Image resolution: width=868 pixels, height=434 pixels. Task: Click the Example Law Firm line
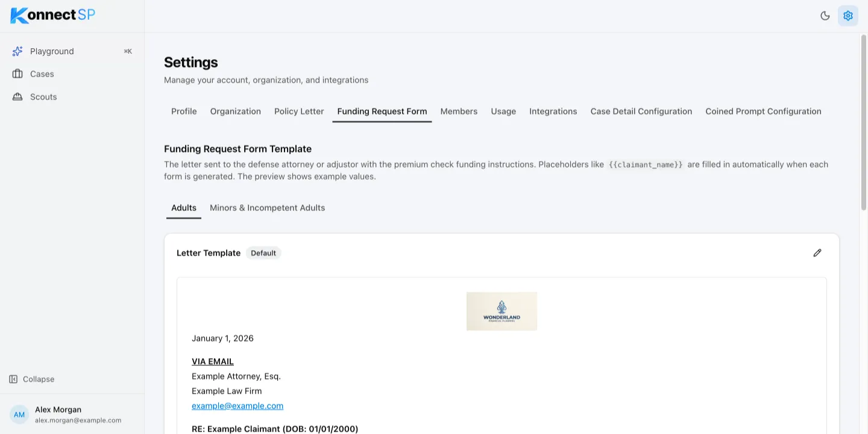pos(227,391)
